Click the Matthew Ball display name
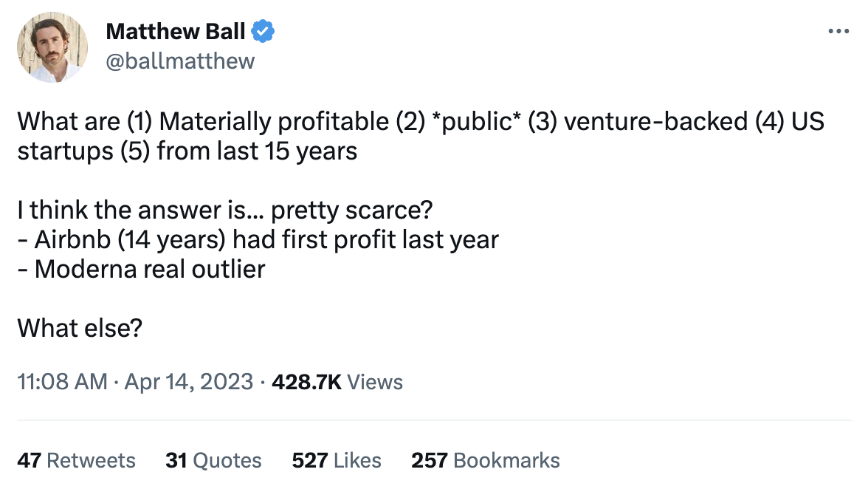Viewport: 868px width, 489px height. tap(176, 32)
